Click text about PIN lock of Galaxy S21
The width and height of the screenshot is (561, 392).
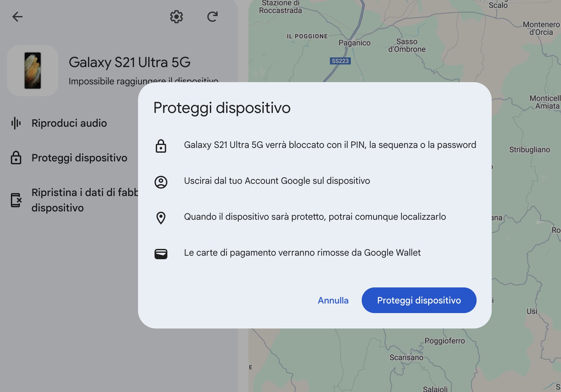[330, 145]
